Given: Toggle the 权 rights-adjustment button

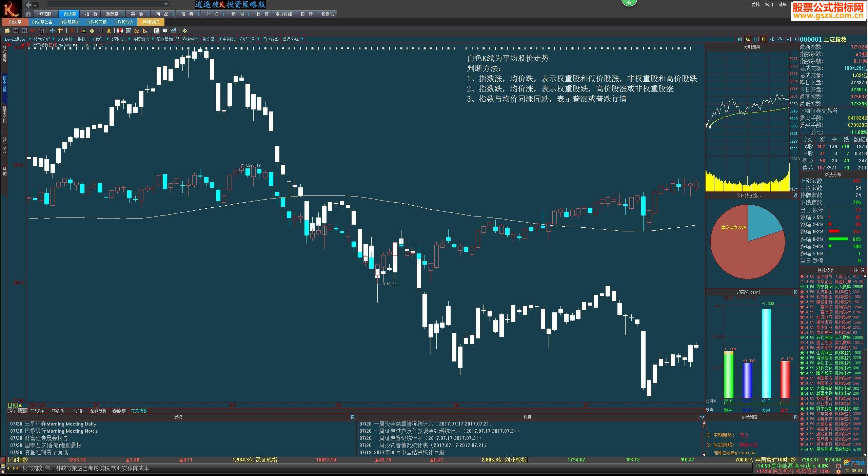Looking at the screenshot, I should (764, 39).
